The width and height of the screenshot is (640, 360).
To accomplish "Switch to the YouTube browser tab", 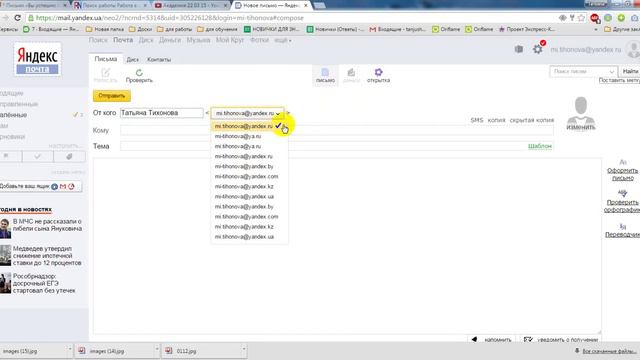I will point(192,6).
